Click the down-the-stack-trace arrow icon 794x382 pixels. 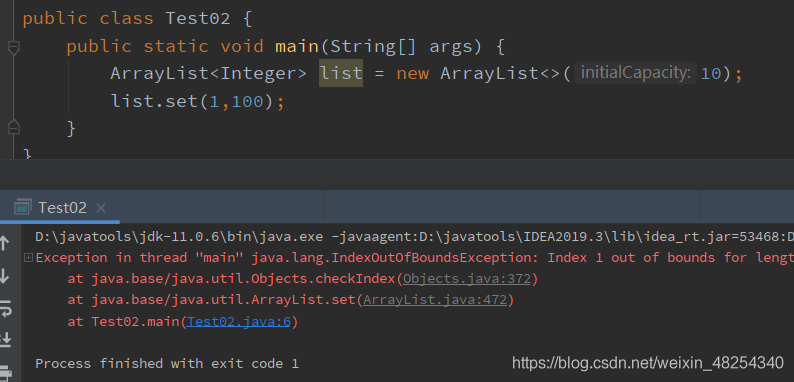coord(5,276)
